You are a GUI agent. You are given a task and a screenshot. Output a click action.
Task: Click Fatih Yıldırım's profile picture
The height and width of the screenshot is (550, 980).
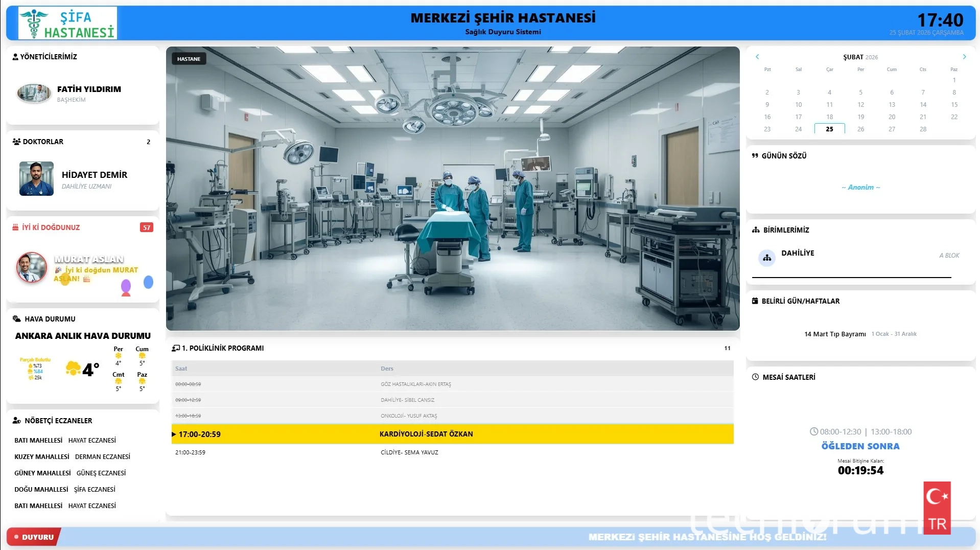34,93
